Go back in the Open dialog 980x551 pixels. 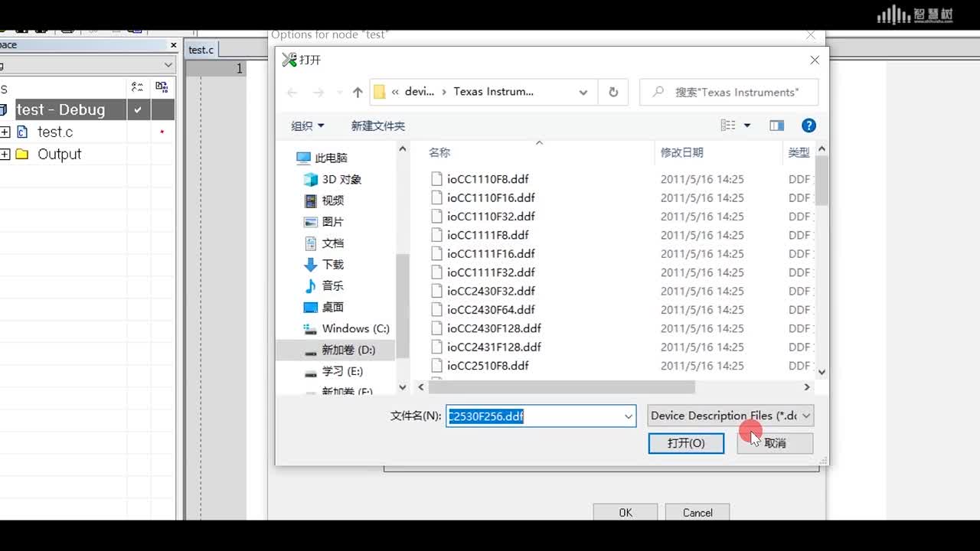(292, 92)
